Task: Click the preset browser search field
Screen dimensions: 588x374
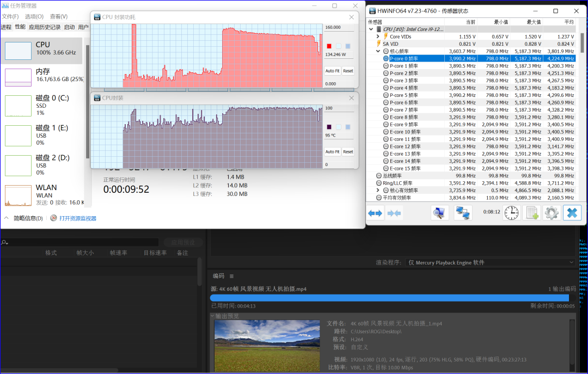Action: coord(79,242)
